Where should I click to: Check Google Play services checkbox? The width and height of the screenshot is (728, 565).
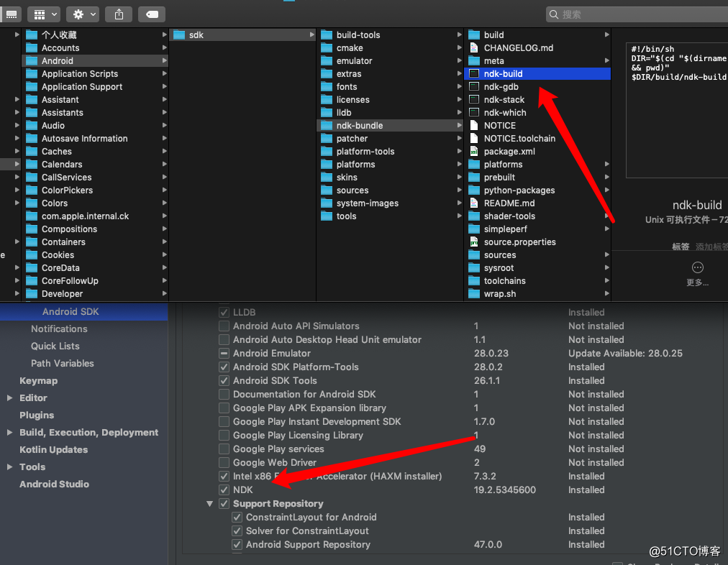tap(224, 449)
